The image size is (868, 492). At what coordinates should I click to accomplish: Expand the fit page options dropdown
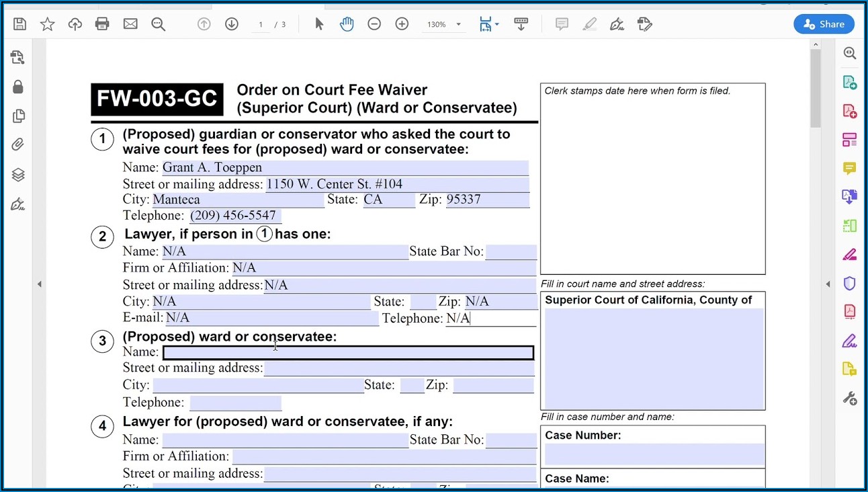click(x=496, y=25)
